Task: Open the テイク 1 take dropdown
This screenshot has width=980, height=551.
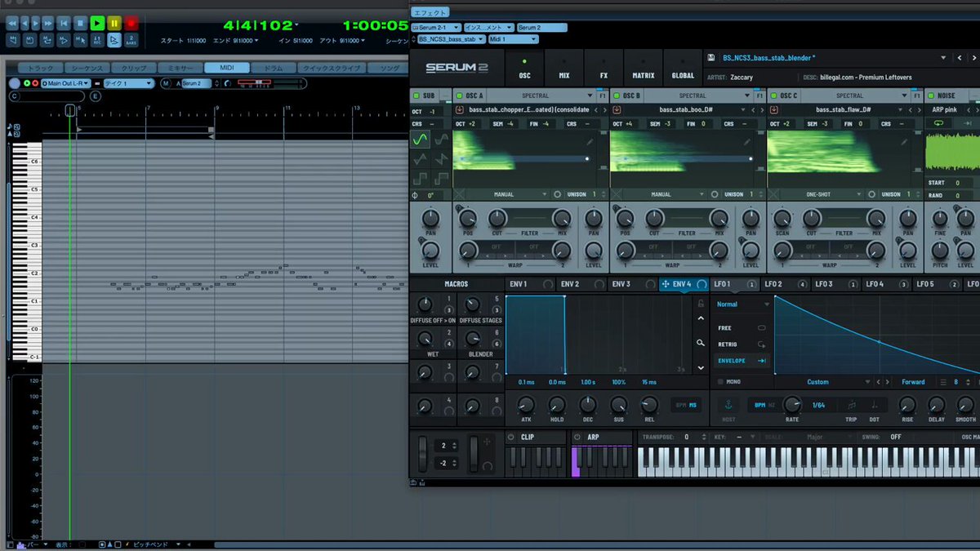Action: point(128,83)
